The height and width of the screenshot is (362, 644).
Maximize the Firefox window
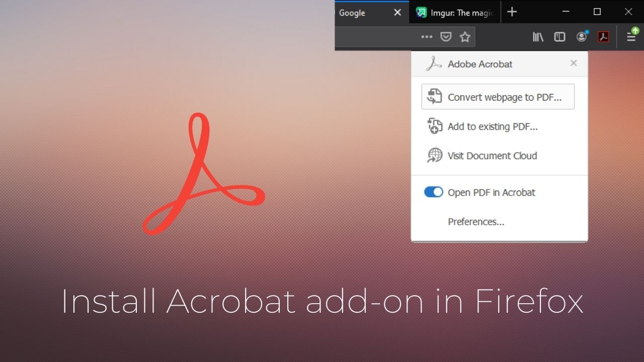tap(597, 12)
